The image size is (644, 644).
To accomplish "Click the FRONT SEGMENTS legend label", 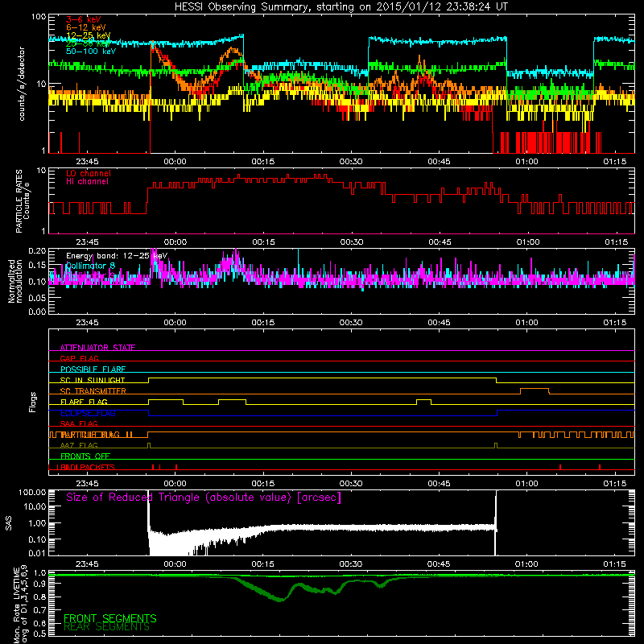I will pyautogui.click(x=110, y=618).
